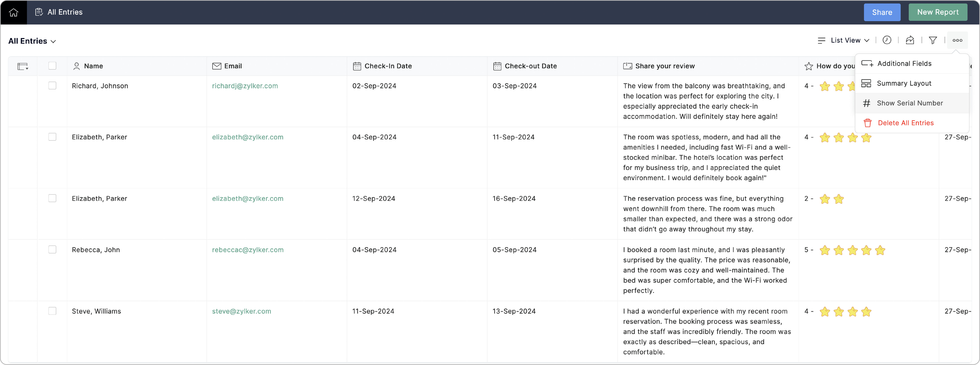The width and height of the screenshot is (980, 365).
Task: Select the Steve, Williams row checkbox
Action: (x=53, y=311)
